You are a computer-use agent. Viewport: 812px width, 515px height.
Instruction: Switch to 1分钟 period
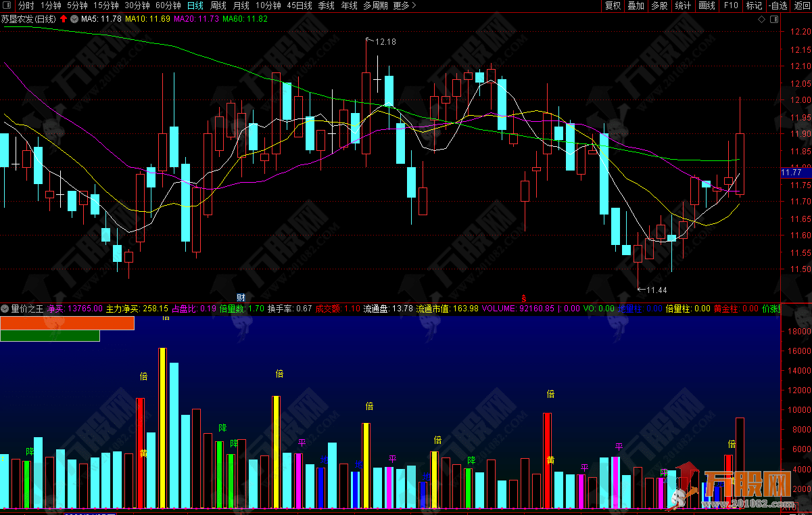point(51,5)
